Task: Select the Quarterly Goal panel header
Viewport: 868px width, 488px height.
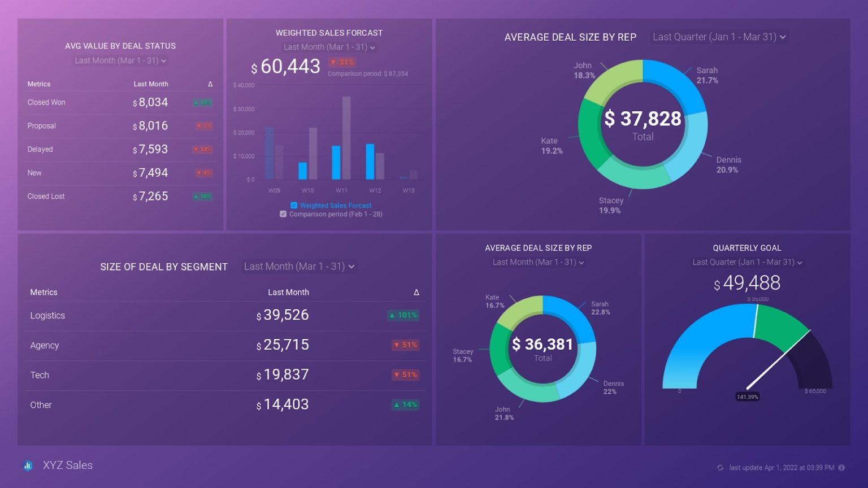Action: pyautogui.click(x=747, y=248)
